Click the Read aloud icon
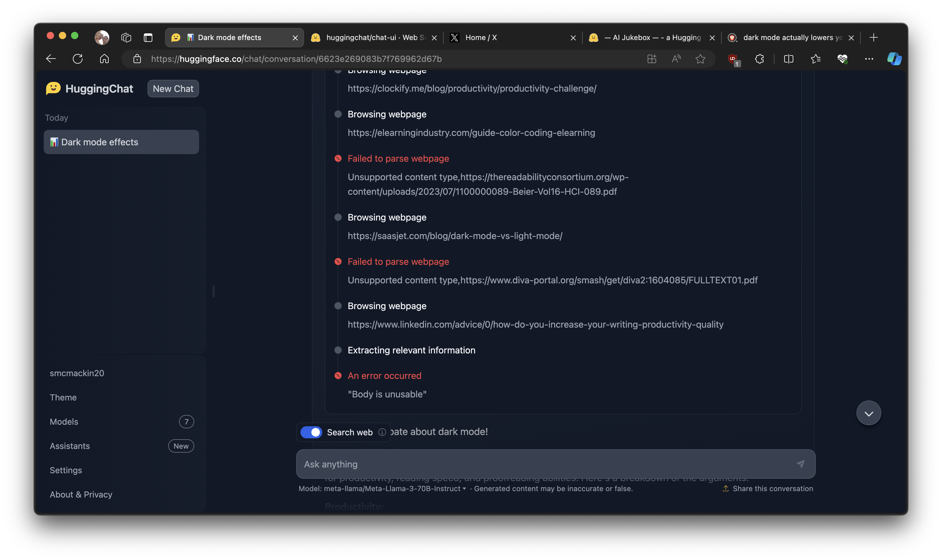Viewport: 942px width, 560px height. click(676, 59)
